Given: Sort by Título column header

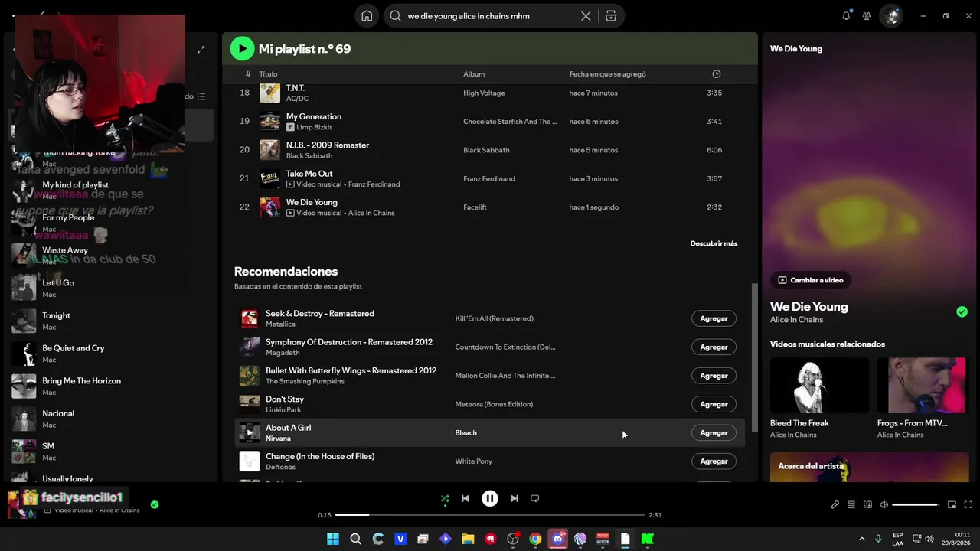Looking at the screenshot, I should point(268,74).
